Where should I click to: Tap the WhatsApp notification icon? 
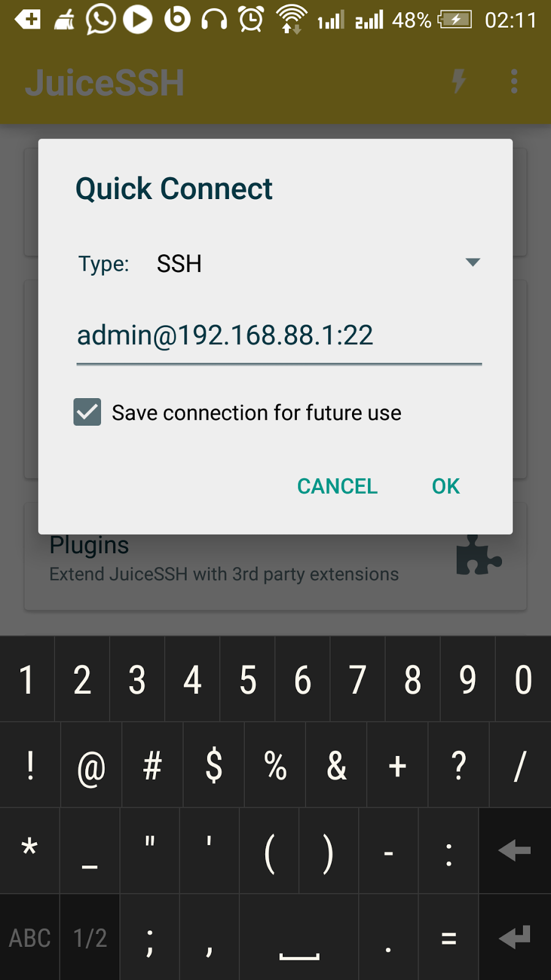click(100, 19)
